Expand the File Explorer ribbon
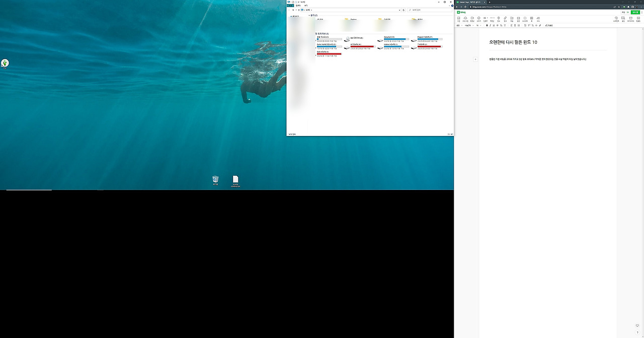This screenshot has height=338, width=644. 449,6
